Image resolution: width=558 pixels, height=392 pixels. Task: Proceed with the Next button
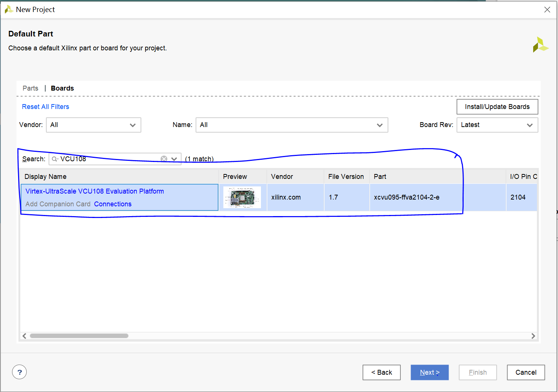430,372
